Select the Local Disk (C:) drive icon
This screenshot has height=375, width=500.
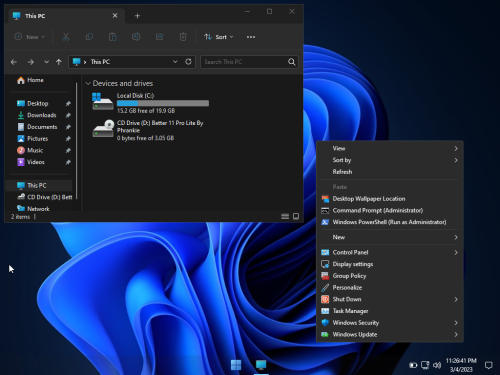pos(103,101)
